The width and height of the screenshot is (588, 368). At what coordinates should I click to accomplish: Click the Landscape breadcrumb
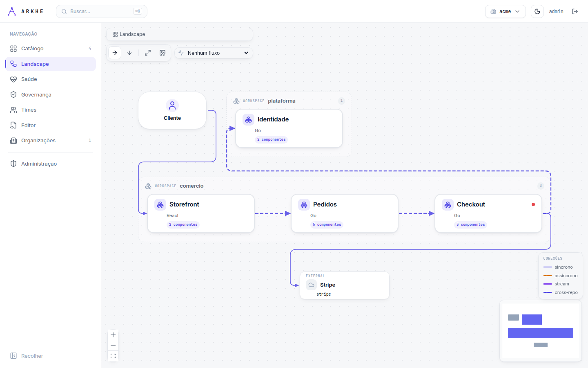click(x=129, y=34)
